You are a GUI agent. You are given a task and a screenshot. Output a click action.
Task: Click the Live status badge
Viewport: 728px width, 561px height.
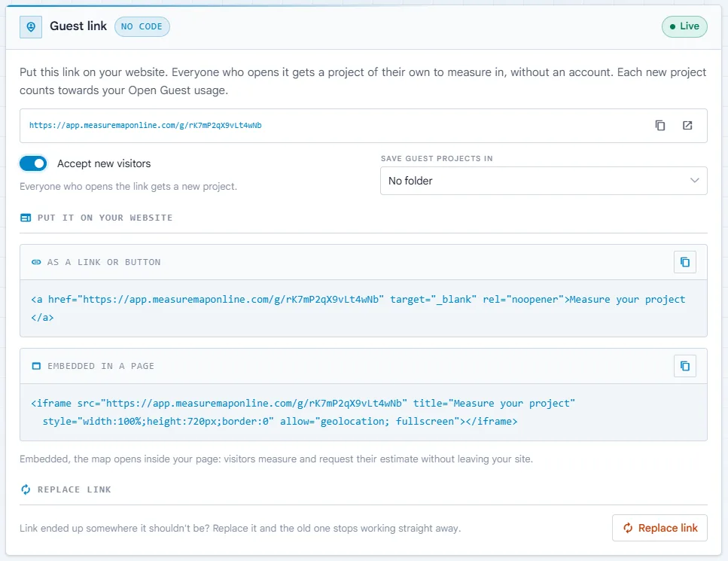[684, 26]
